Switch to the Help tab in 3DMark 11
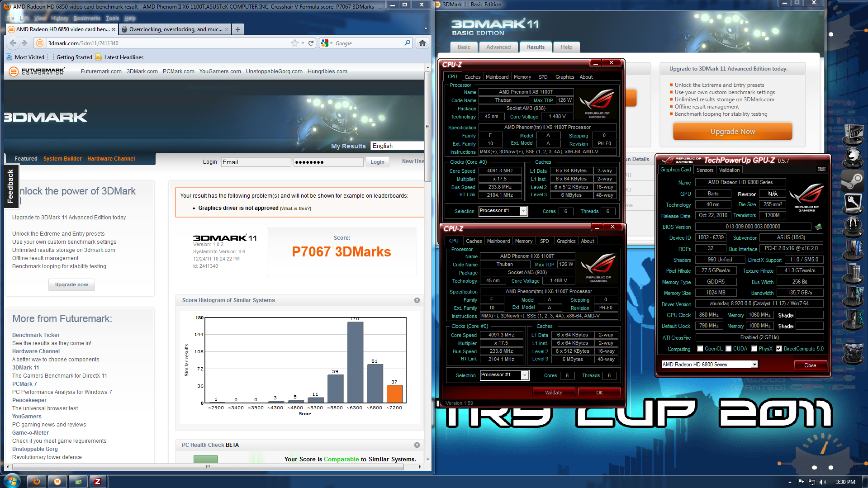868x488 pixels. click(x=566, y=47)
